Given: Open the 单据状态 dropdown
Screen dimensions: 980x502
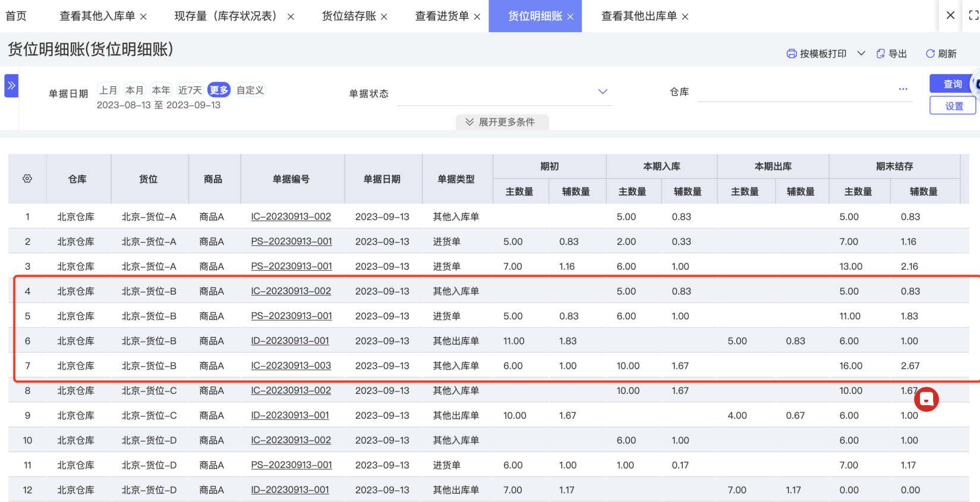Looking at the screenshot, I should point(602,91).
